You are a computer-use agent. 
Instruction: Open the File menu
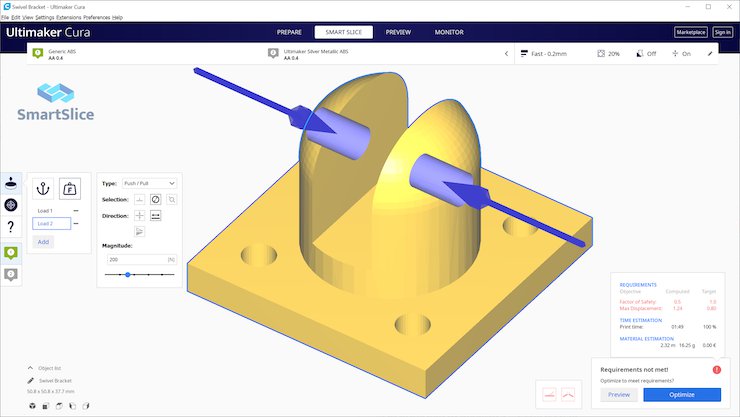point(5,17)
